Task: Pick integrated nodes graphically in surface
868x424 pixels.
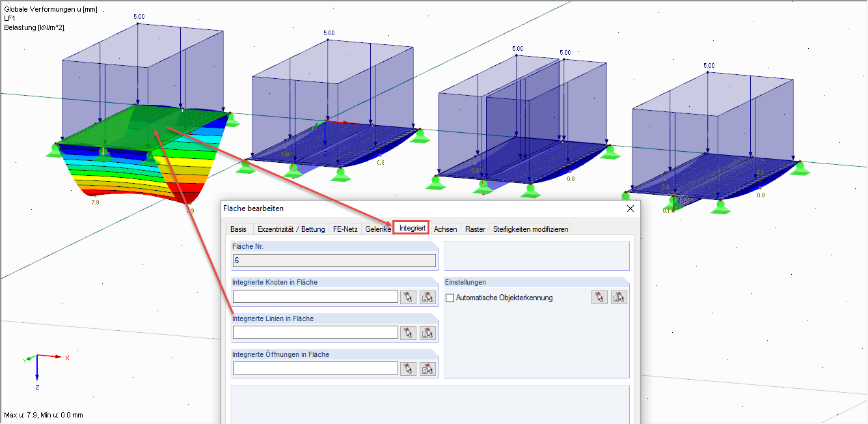Action: tap(408, 297)
